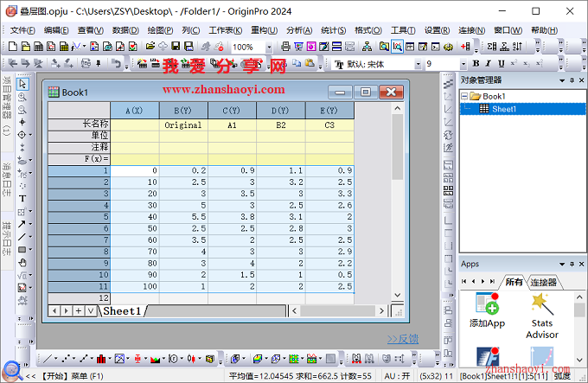Open project using the open-folder icon

pyautogui.click(x=150, y=46)
